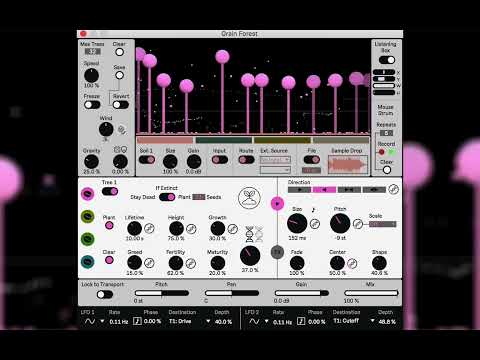The image size is (480, 360).
Task: Click the dark DNA helix icon
Action: pyautogui.click(x=250, y=234)
